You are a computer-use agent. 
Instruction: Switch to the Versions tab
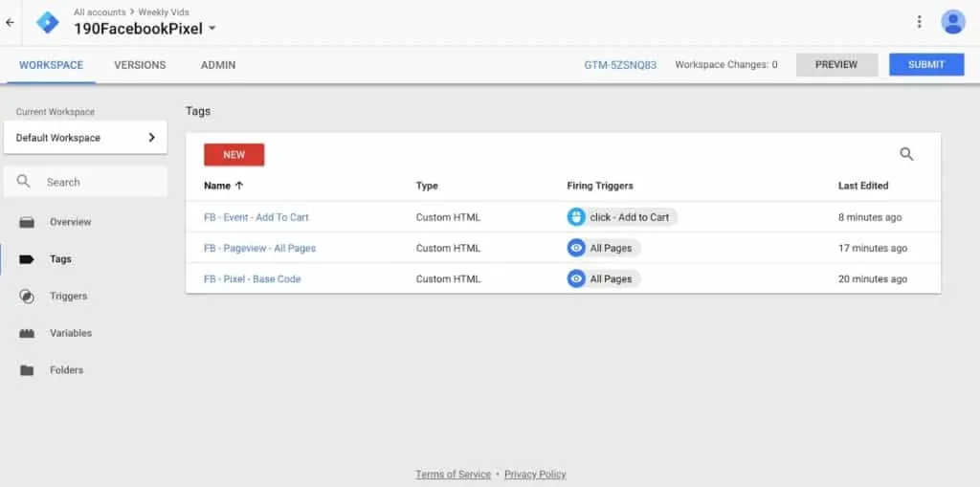pos(140,65)
